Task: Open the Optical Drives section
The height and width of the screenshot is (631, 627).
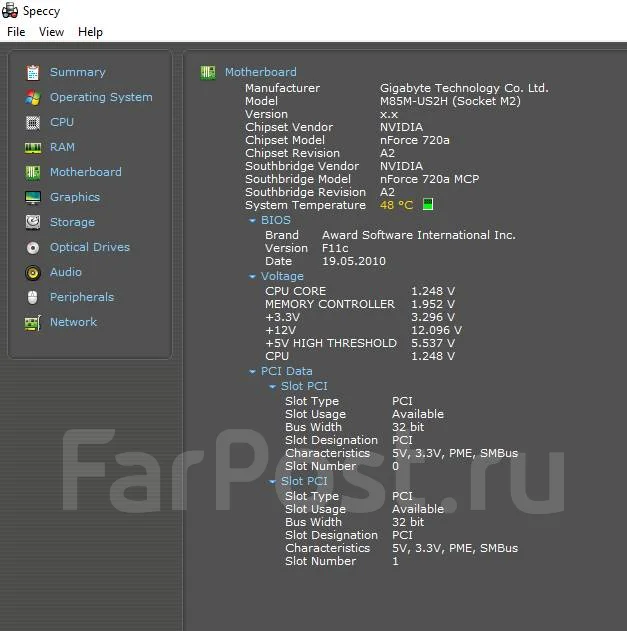Action: (x=90, y=247)
